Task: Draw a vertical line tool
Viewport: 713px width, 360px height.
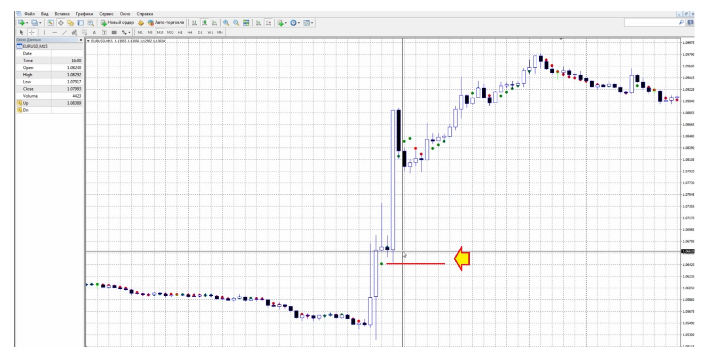Action: pyautogui.click(x=44, y=32)
